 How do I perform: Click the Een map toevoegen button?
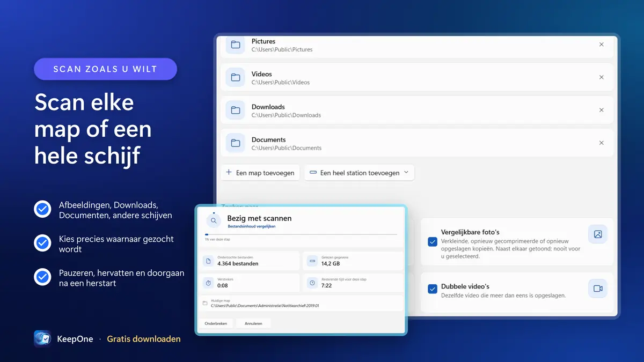pos(260,173)
